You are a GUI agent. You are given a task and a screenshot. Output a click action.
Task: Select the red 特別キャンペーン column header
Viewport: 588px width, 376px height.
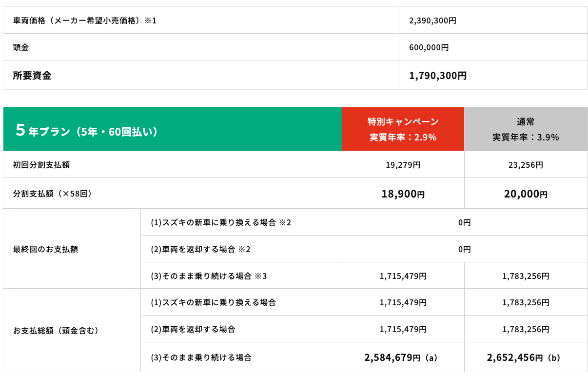pos(403,129)
